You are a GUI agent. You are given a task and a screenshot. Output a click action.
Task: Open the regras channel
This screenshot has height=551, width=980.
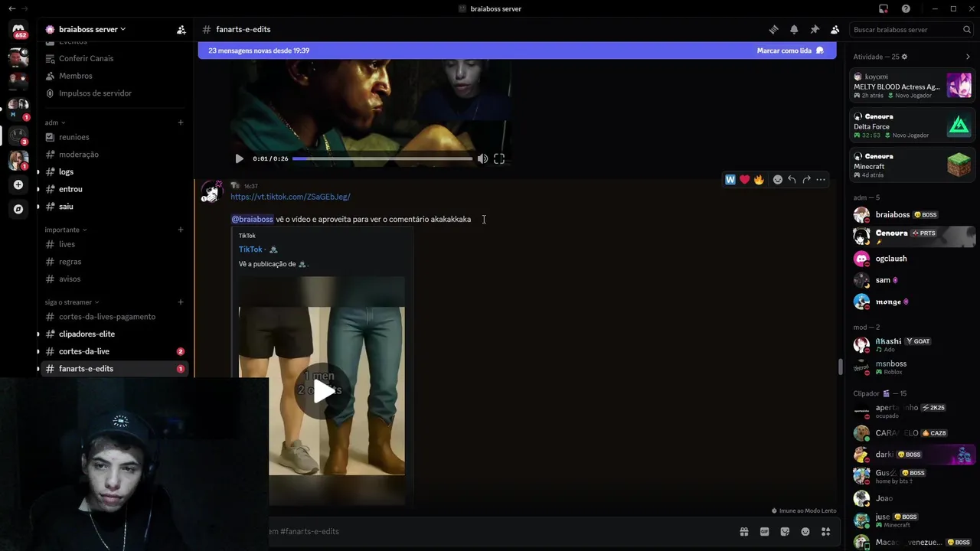click(x=115, y=261)
